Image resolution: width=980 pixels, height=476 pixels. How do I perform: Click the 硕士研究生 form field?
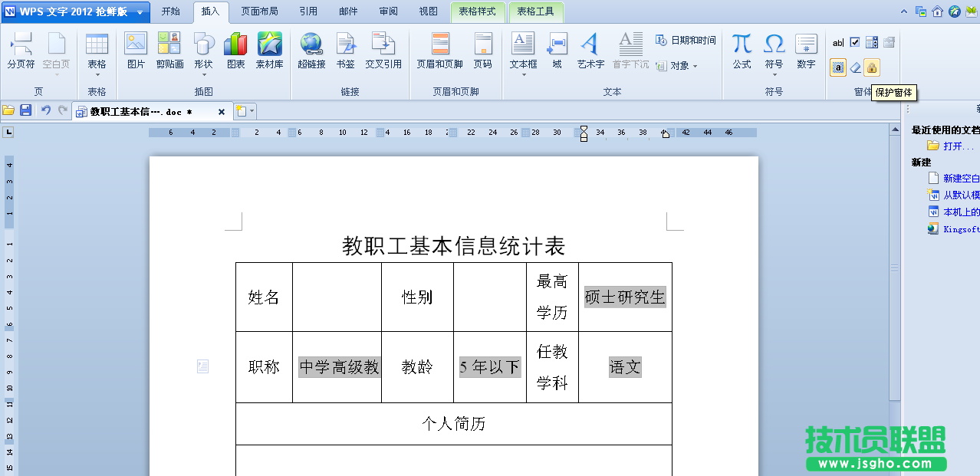(x=625, y=297)
